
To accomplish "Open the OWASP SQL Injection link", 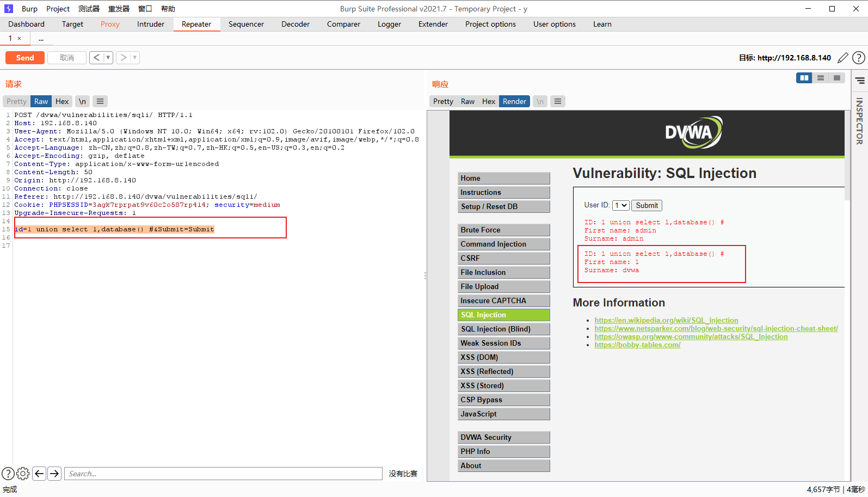I will [691, 336].
